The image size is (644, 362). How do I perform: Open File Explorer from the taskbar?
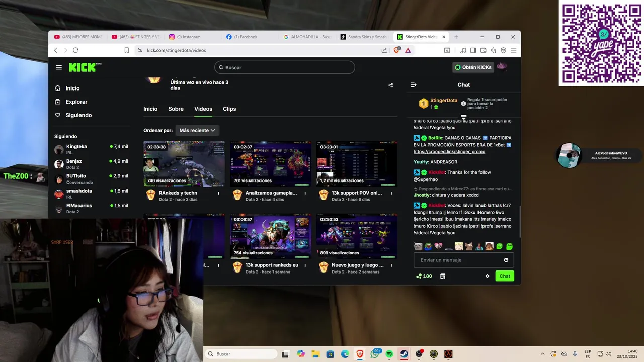pyautogui.click(x=315, y=354)
